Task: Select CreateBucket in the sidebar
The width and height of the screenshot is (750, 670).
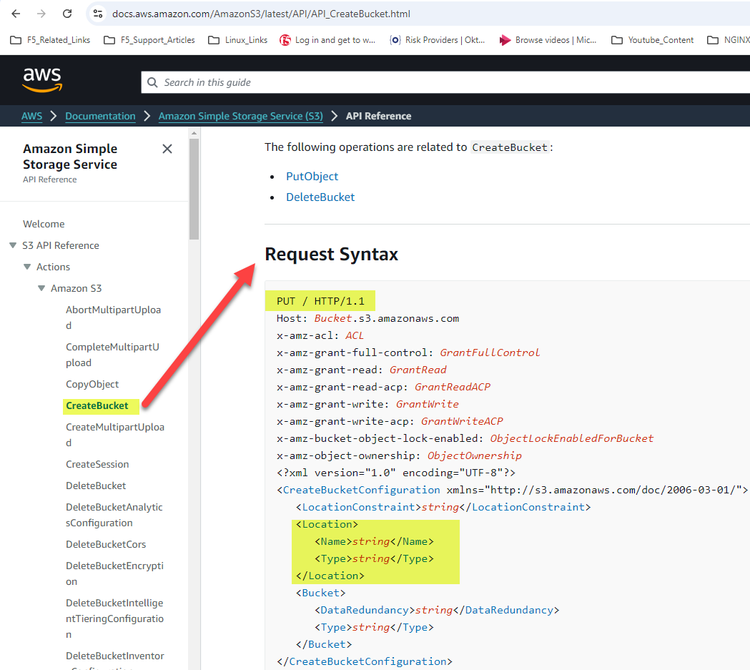Action: [97, 406]
